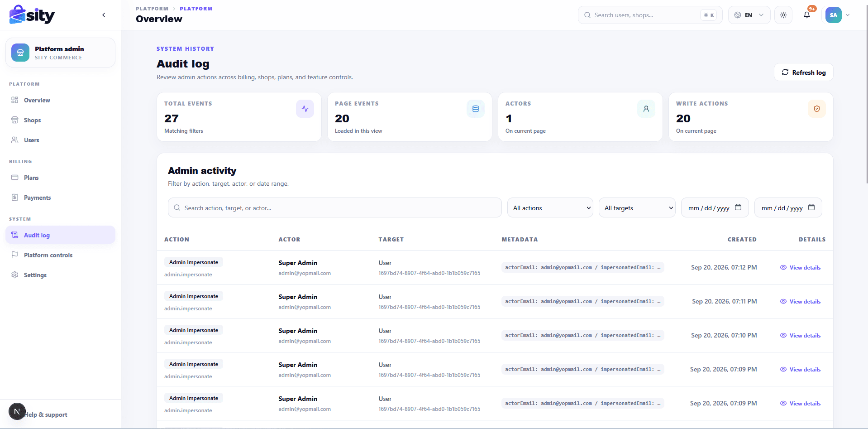Open Shops in the sidebar
This screenshot has width=868, height=429.
(x=60, y=120)
